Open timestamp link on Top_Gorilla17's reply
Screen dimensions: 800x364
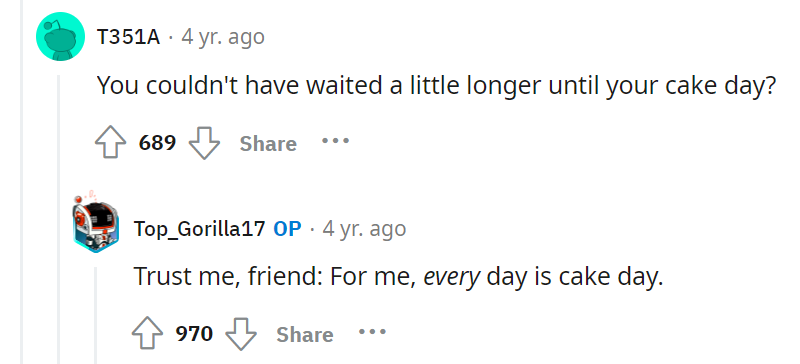(x=364, y=229)
